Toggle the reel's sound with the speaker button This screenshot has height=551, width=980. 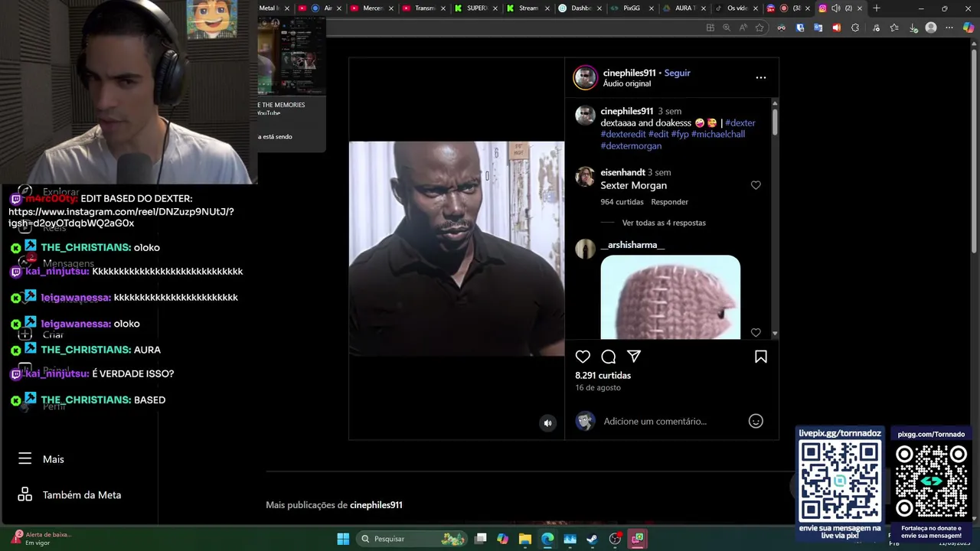[x=547, y=422]
